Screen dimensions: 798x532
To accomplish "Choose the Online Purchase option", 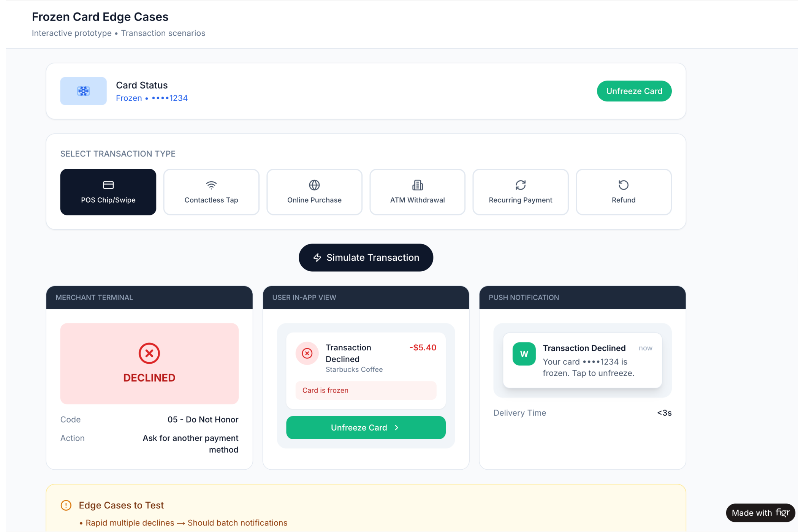I will coord(314,192).
